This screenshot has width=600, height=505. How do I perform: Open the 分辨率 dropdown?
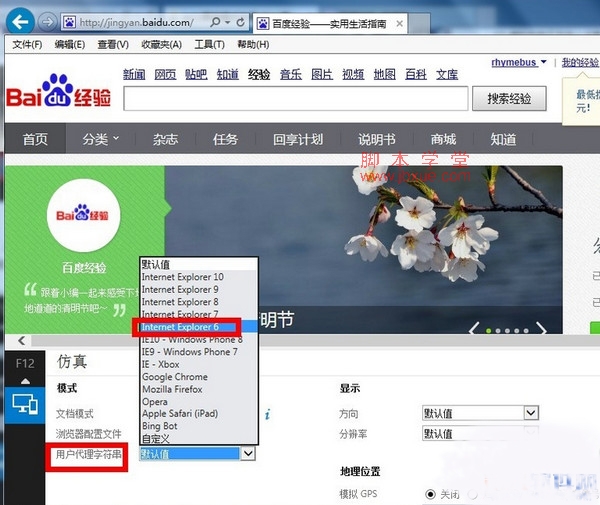point(480,434)
